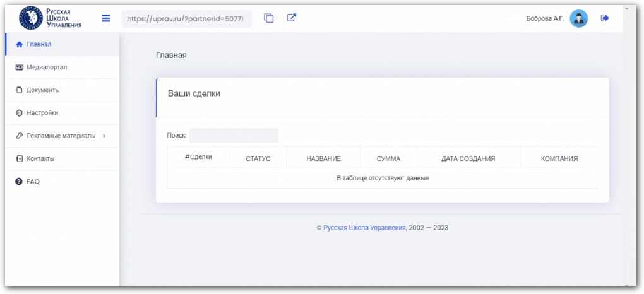Open the Контакты page
Viewport: 644px width, 294px height.
pos(40,158)
